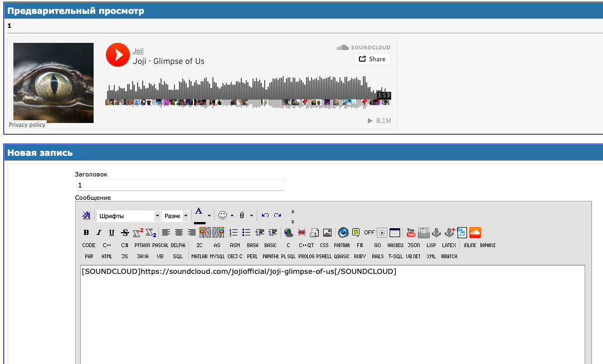Float image left with text wrap
This screenshot has height=364, width=603.
pyautogui.click(x=205, y=232)
